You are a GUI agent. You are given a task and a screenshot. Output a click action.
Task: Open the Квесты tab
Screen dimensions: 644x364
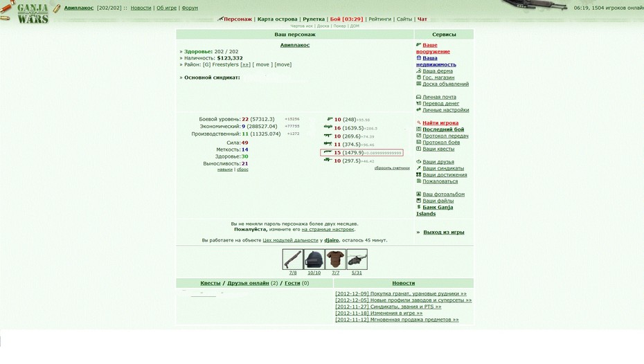pyautogui.click(x=211, y=283)
